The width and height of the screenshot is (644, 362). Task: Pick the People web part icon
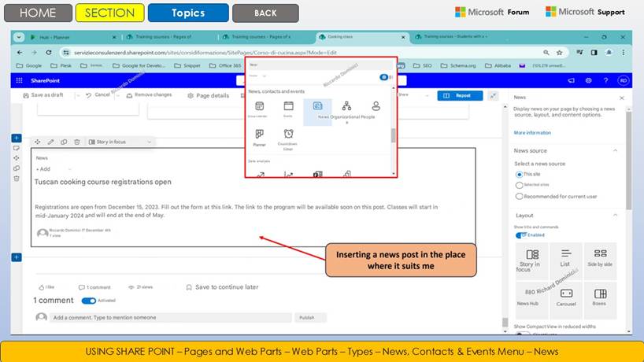[x=376, y=109]
